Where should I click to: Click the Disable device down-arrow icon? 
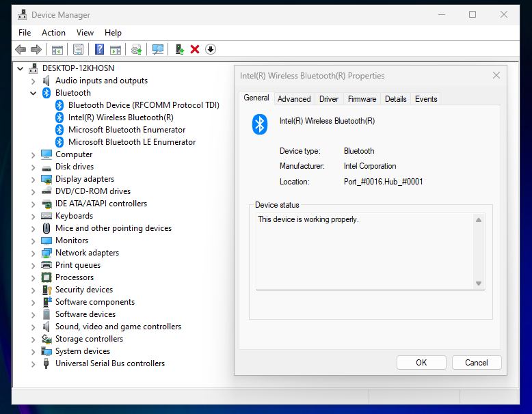click(211, 49)
